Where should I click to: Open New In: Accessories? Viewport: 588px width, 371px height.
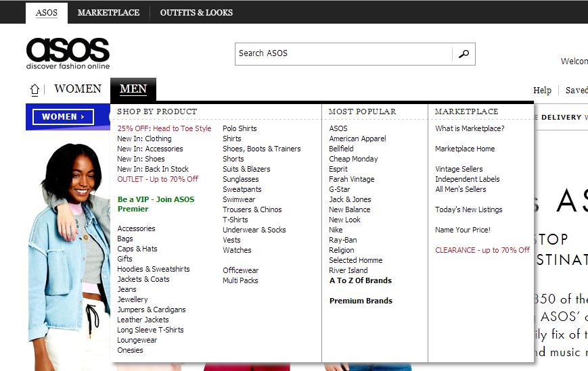150,149
